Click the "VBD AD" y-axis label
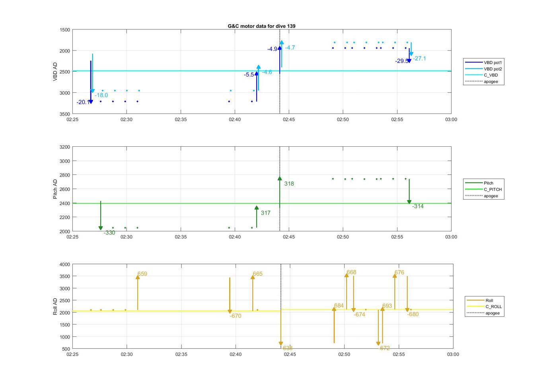The image size is (557, 392). [x=55, y=72]
